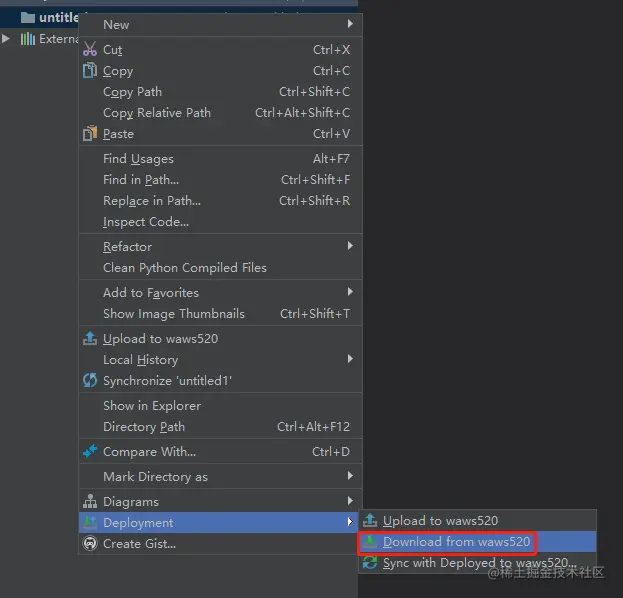Click the Ctrl+D shortcut text
The width and height of the screenshot is (623, 598).
pyautogui.click(x=331, y=452)
